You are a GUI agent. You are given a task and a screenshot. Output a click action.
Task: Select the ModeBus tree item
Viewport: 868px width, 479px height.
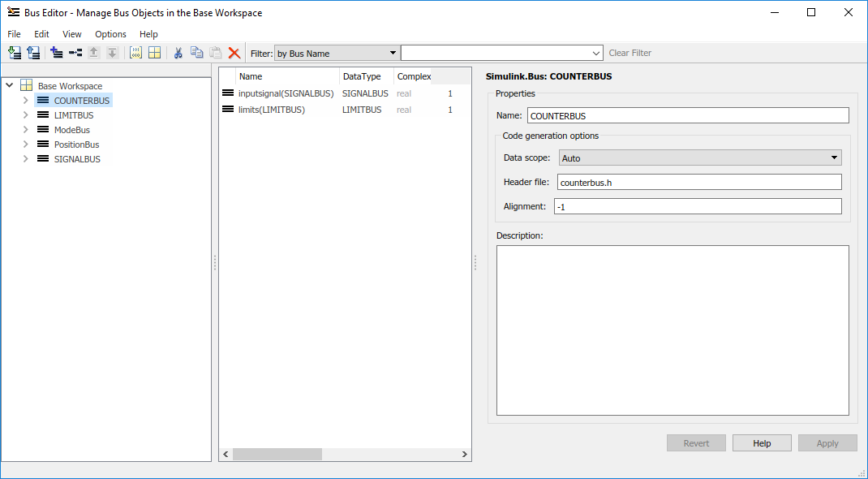point(72,130)
